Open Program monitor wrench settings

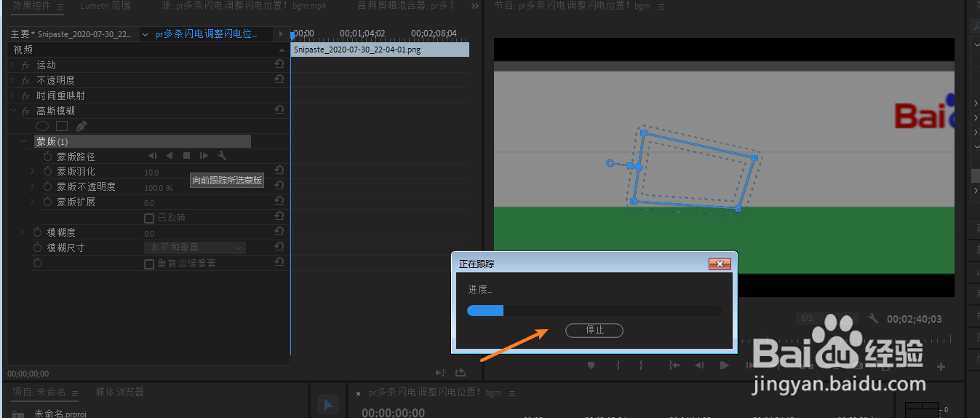click(x=874, y=319)
